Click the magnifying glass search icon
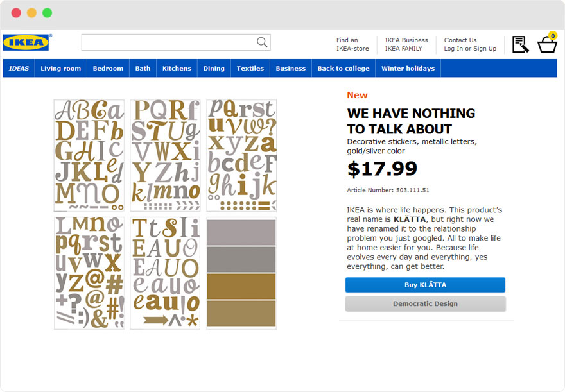 [262, 42]
